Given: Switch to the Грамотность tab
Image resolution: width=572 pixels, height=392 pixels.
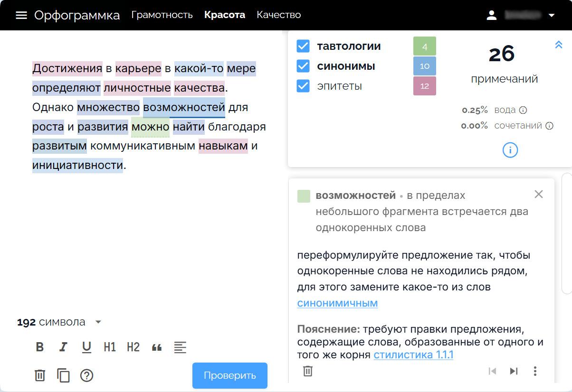Looking at the screenshot, I should pos(162,15).
